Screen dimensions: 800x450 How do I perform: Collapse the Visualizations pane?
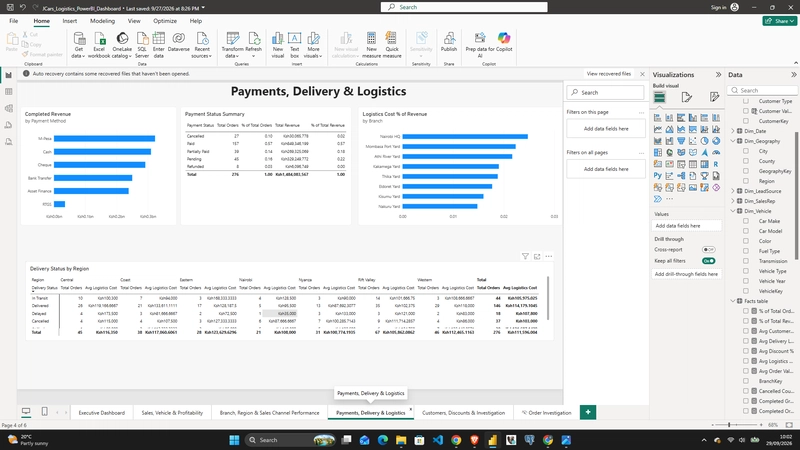(x=718, y=74)
